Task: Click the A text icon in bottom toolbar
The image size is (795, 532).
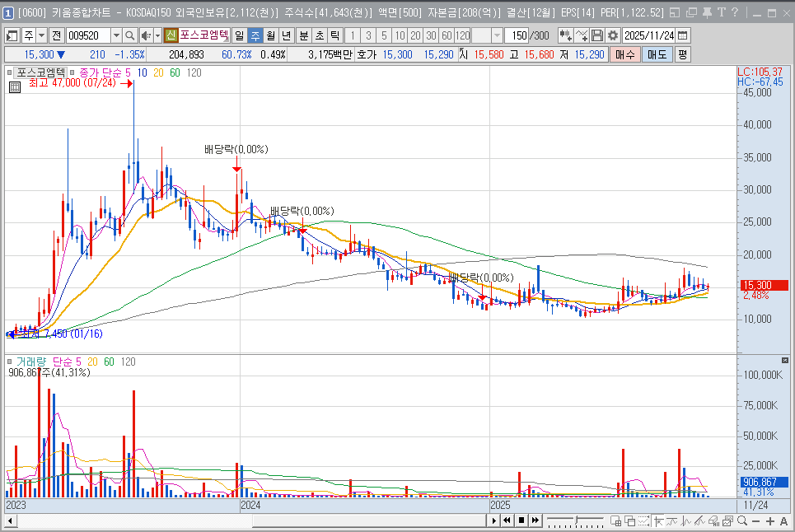Action: pyautogui.click(x=783, y=520)
